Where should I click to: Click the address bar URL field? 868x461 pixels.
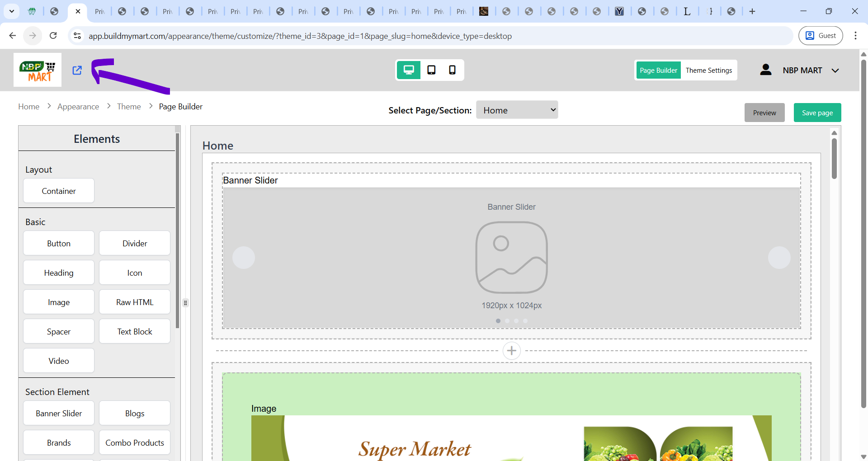[300, 36]
